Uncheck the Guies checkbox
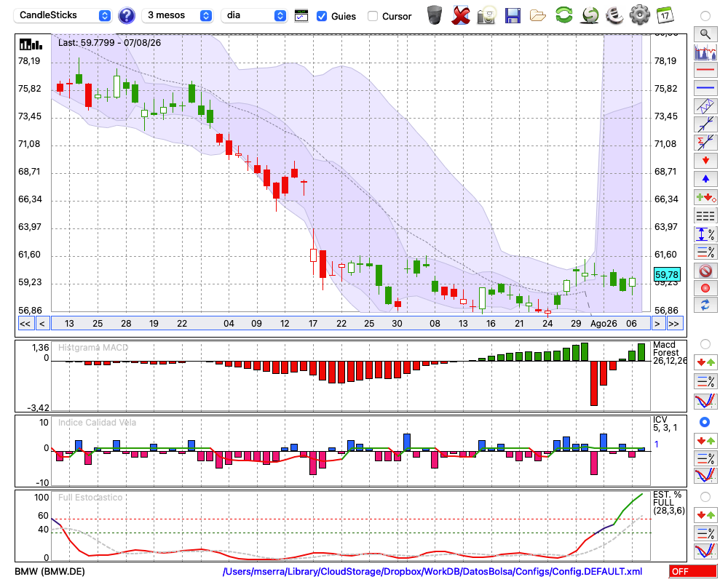 pyautogui.click(x=321, y=16)
